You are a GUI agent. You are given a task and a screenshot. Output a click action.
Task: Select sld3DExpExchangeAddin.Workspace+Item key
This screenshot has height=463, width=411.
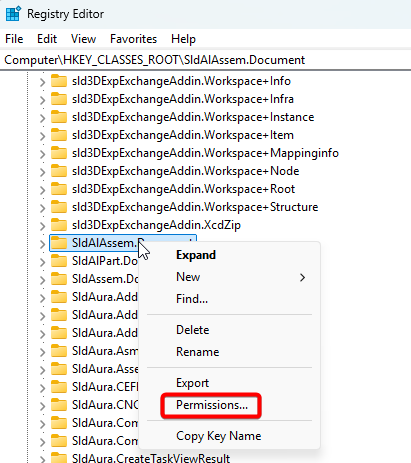183,135
